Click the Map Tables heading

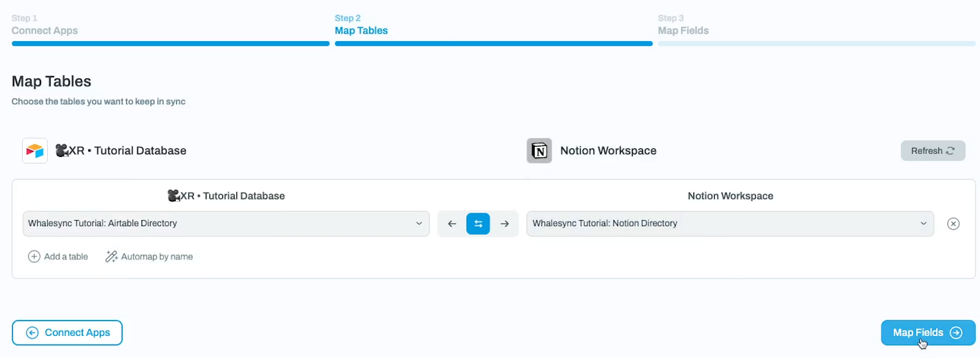click(51, 82)
